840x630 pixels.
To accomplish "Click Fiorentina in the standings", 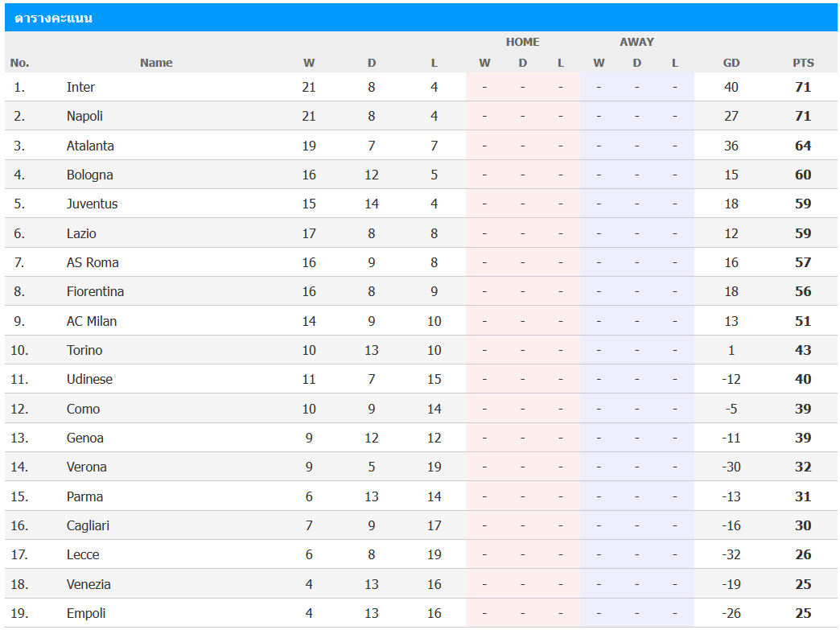I will pos(95,291).
